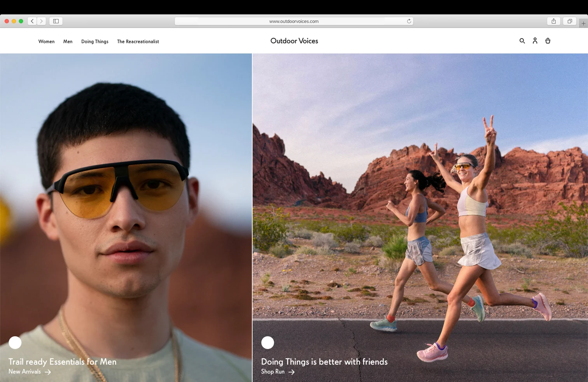Open the shopping bag icon
The height and width of the screenshot is (382, 588).
548,40
